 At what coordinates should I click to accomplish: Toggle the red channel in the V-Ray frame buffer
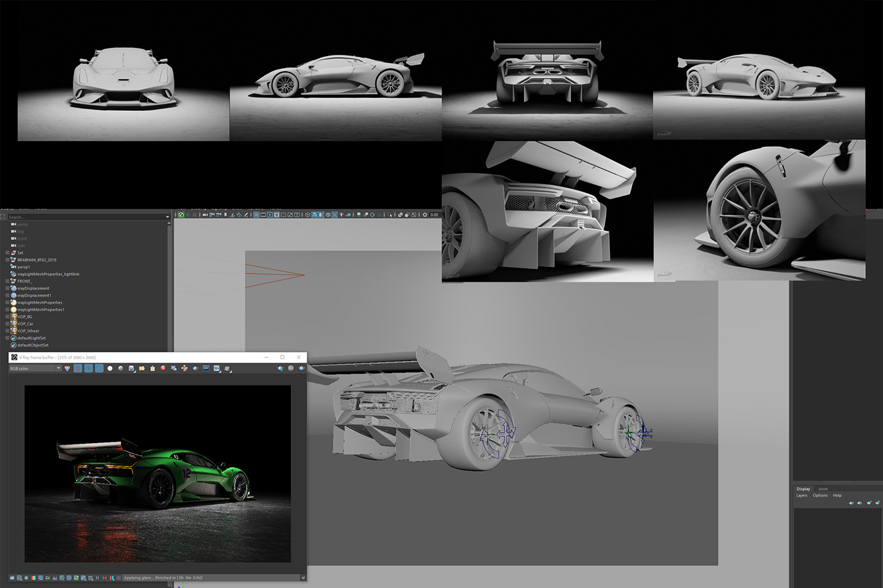click(78, 368)
